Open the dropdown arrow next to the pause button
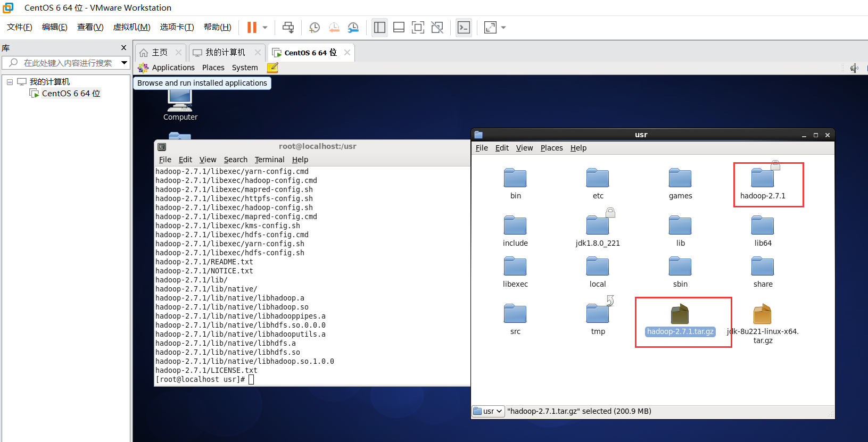The height and width of the screenshot is (442, 868). point(265,27)
